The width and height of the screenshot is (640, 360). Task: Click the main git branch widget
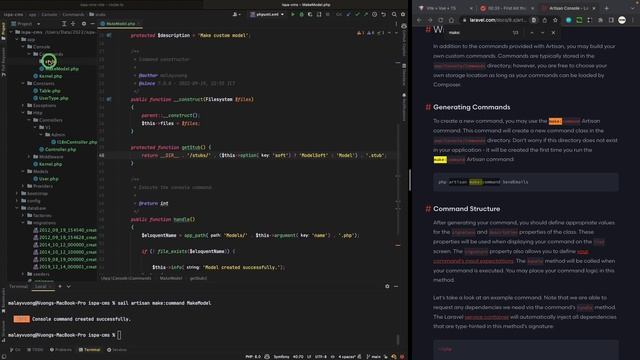point(373,356)
